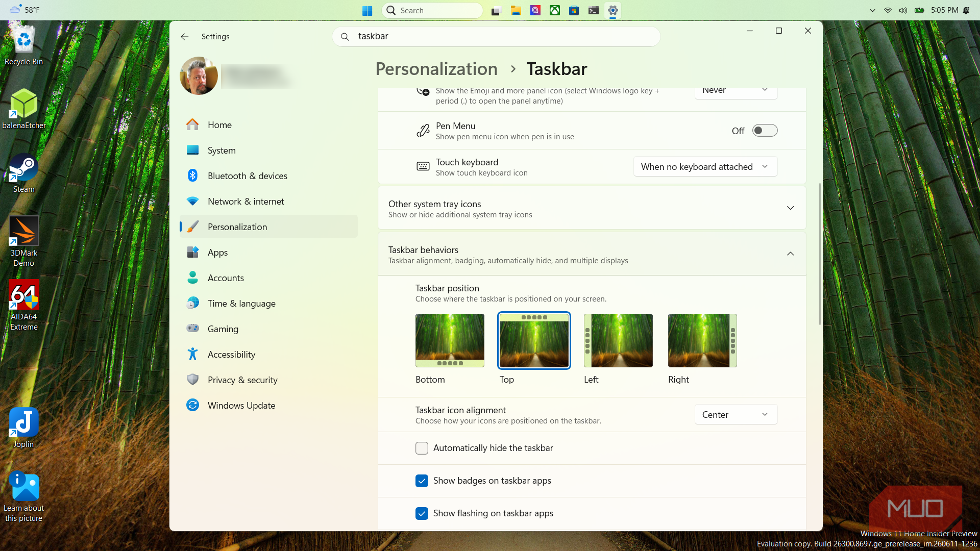The width and height of the screenshot is (980, 551).
Task: Open the Windows Start menu
Action: tap(367, 10)
